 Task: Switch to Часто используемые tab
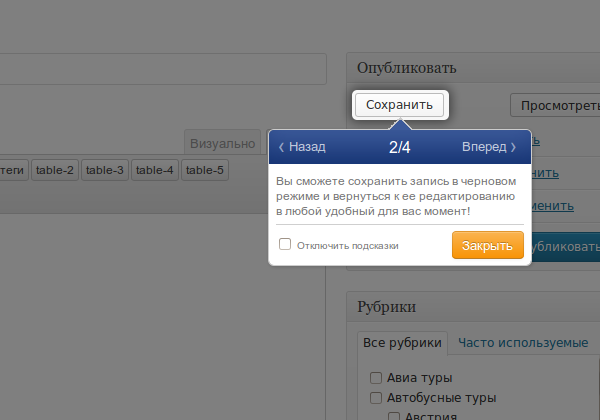[523, 343]
